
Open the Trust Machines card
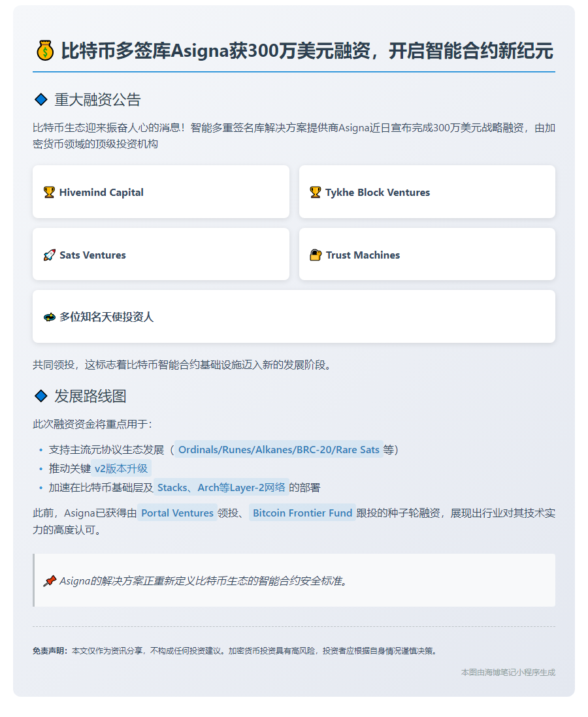[427, 254]
